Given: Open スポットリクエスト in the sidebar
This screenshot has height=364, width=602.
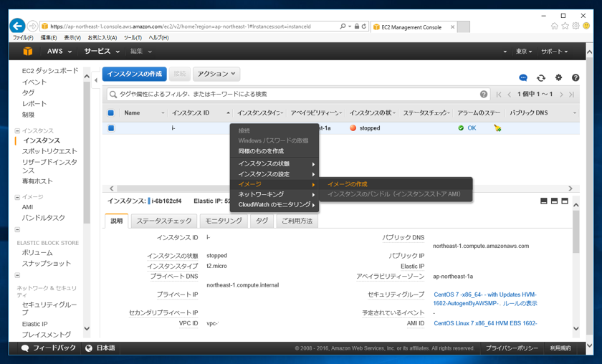Looking at the screenshot, I should pyautogui.click(x=49, y=151).
